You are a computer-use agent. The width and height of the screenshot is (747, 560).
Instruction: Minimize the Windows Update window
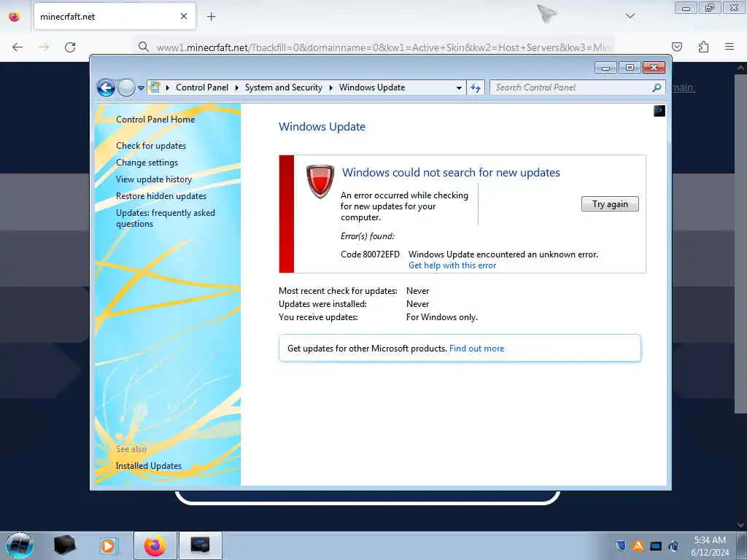click(x=606, y=68)
